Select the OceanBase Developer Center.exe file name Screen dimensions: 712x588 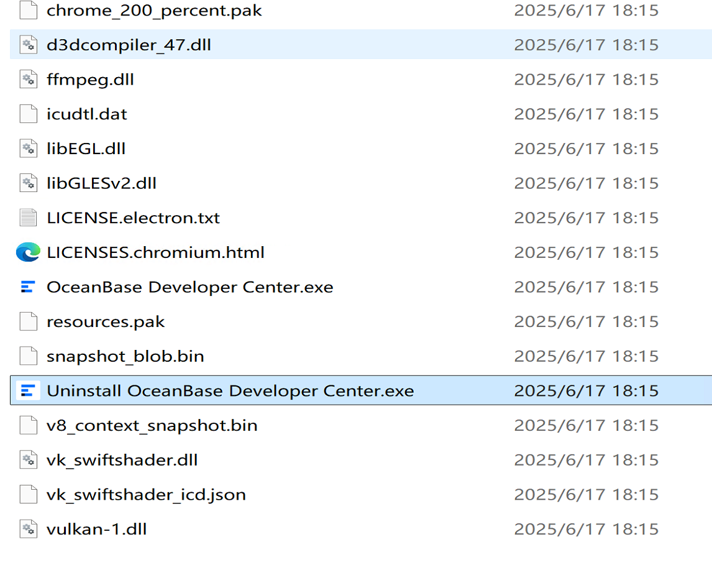(x=190, y=287)
